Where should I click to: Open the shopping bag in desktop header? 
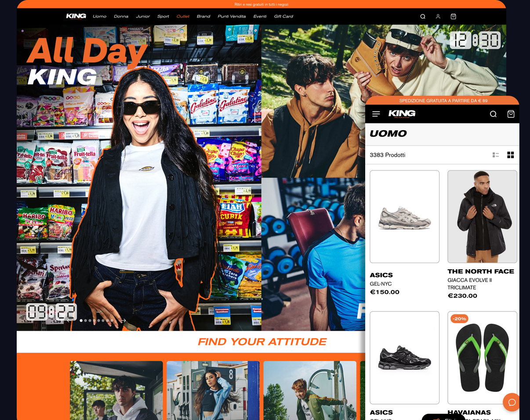(x=454, y=16)
